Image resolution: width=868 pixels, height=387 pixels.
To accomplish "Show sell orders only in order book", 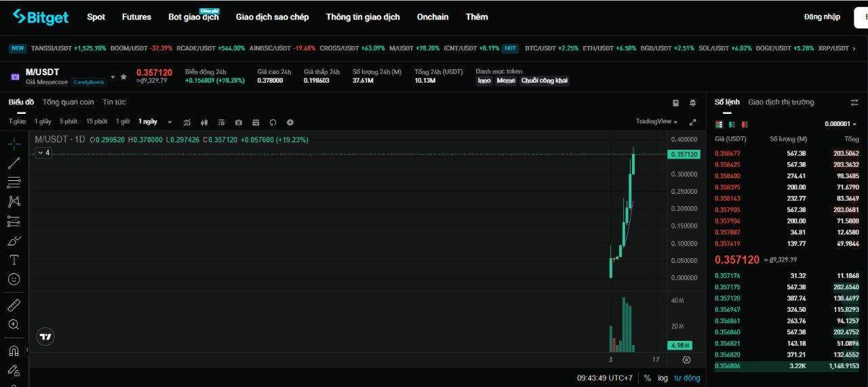I will (745, 124).
